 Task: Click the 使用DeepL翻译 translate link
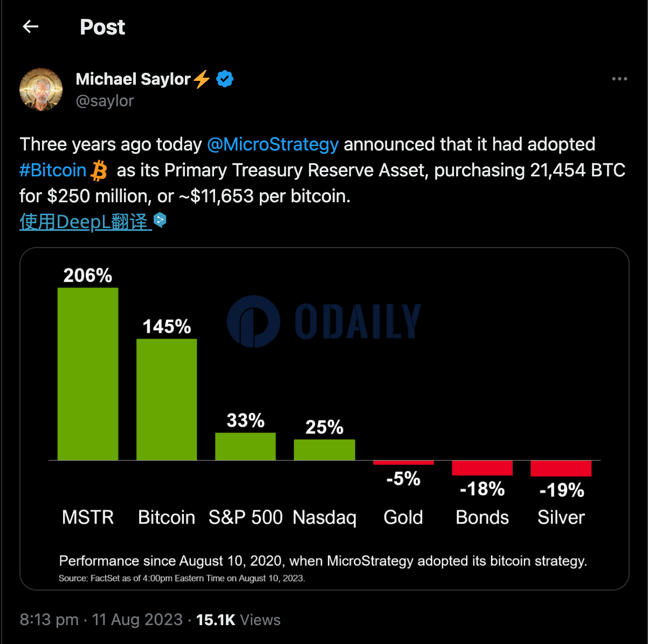(85, 222)
